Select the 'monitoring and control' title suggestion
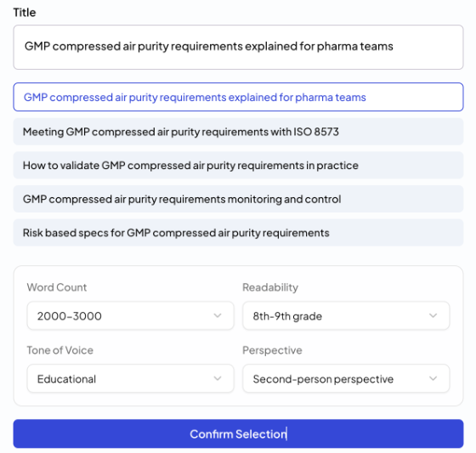Screen dimensions: 476x453 [x=238, y=199]
